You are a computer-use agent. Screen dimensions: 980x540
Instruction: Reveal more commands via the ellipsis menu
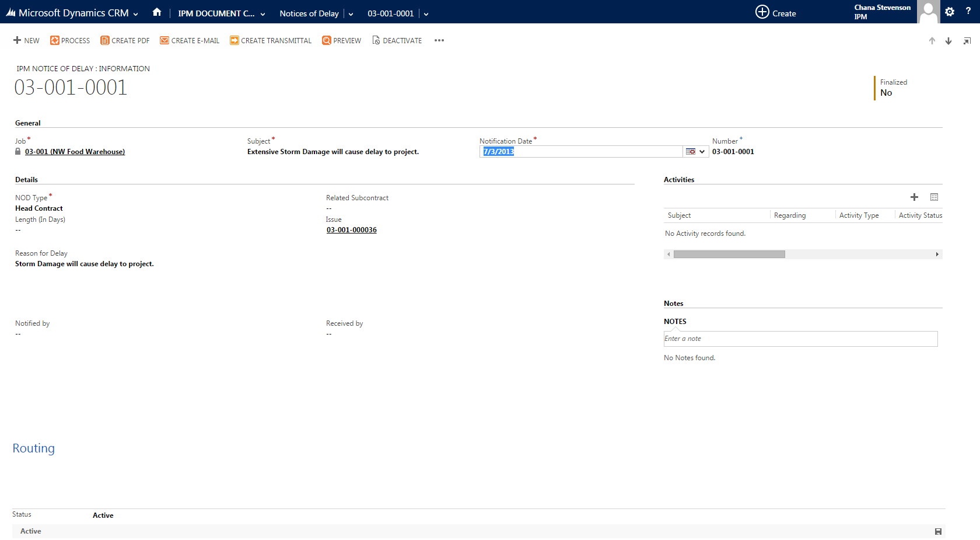point(439,40)
